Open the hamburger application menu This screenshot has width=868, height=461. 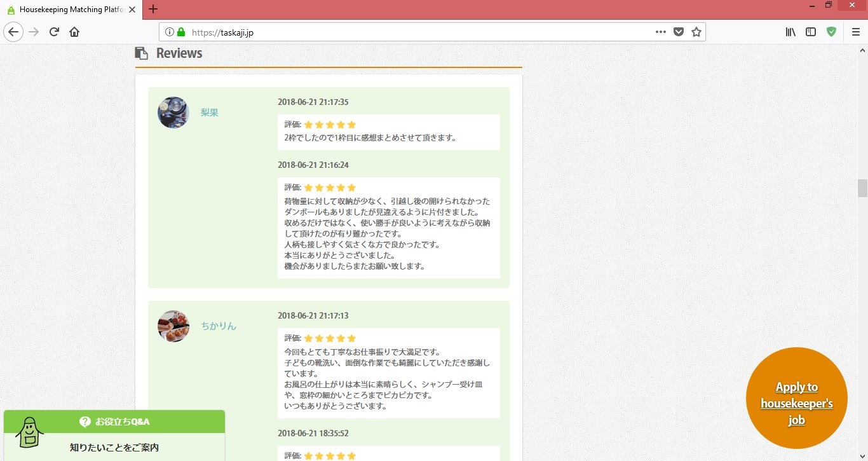(855, 32)
